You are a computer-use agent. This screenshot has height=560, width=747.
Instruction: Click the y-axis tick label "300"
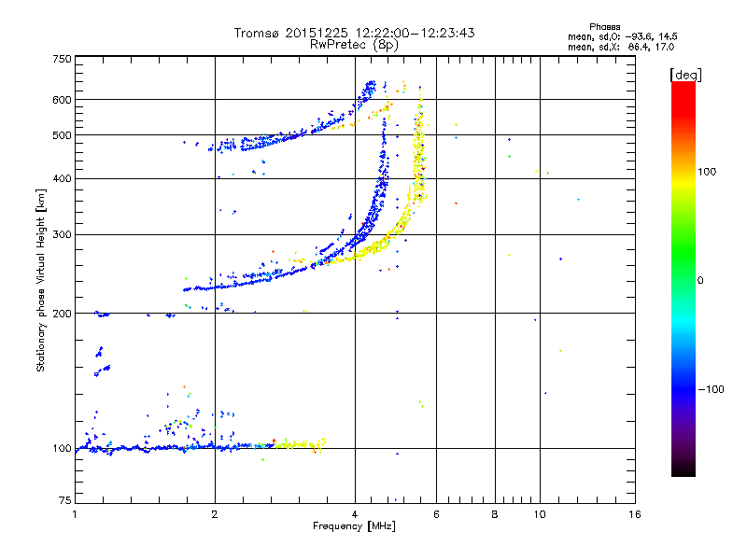click(62, 235)
